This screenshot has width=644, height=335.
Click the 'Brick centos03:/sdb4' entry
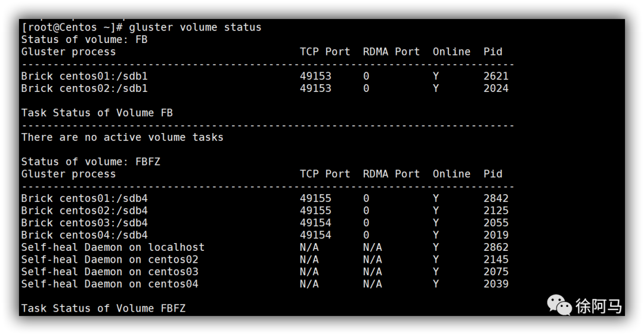click(84, 223)
